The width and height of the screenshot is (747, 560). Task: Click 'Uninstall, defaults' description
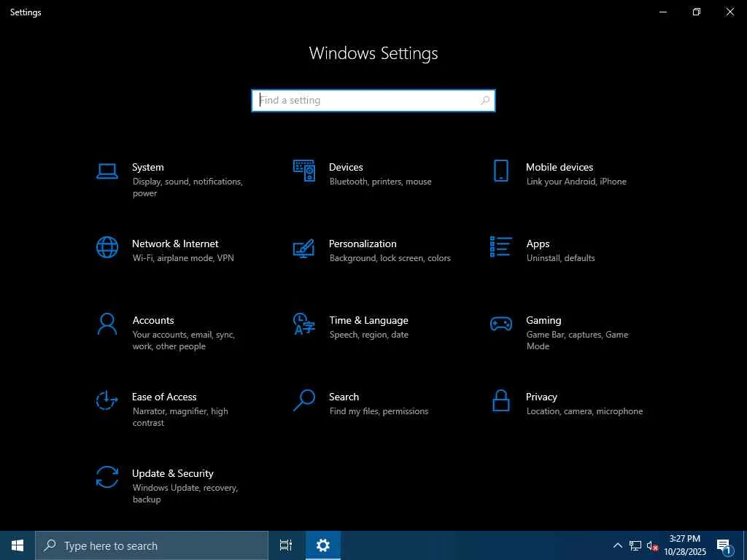point(561,258)
